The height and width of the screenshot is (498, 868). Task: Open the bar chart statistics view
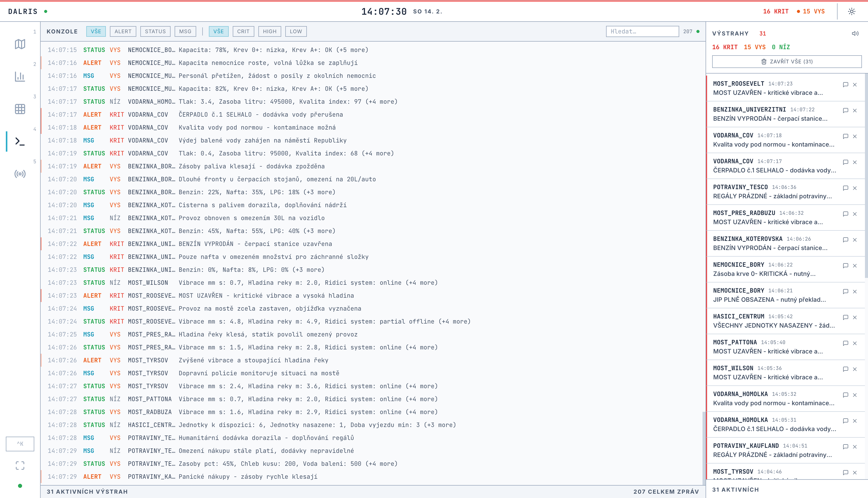(20, 77)
